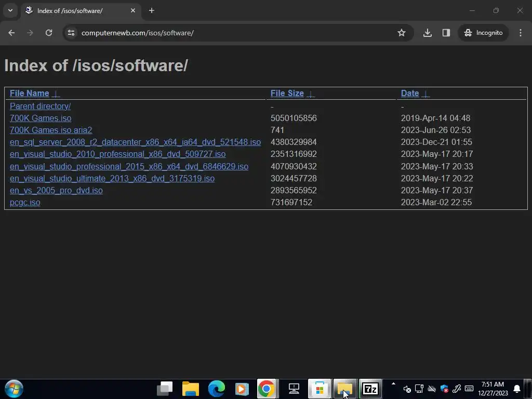
Task: Download Visual Studio Ultimate 2013 ISO
Action: [112, 179]
